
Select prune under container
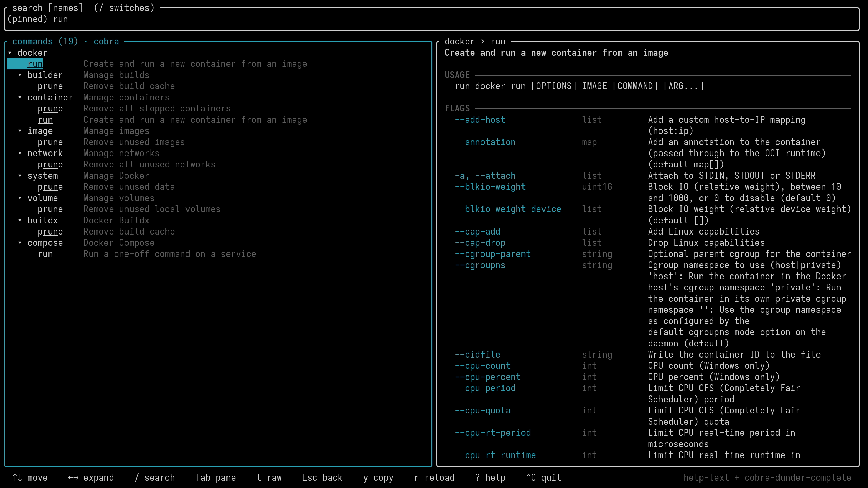coord(50,109)
